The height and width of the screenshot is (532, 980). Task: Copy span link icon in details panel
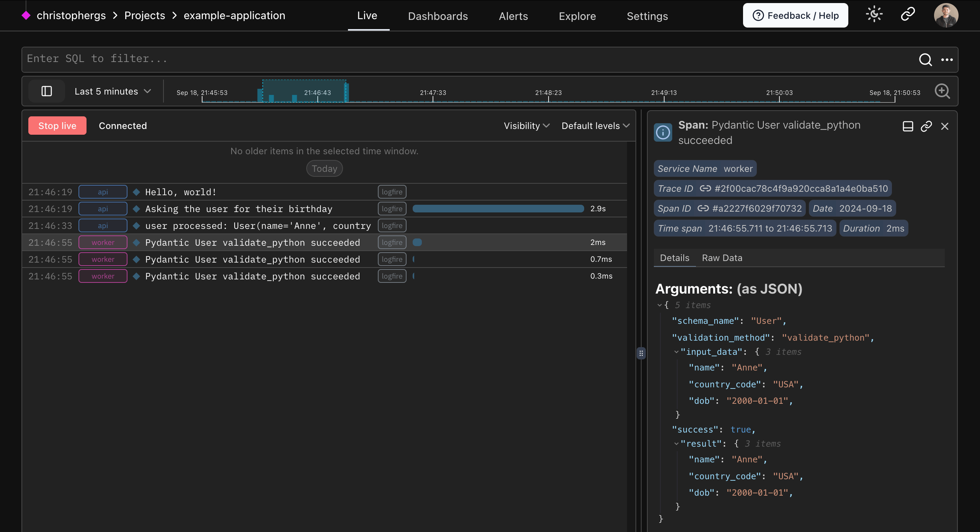926,126
